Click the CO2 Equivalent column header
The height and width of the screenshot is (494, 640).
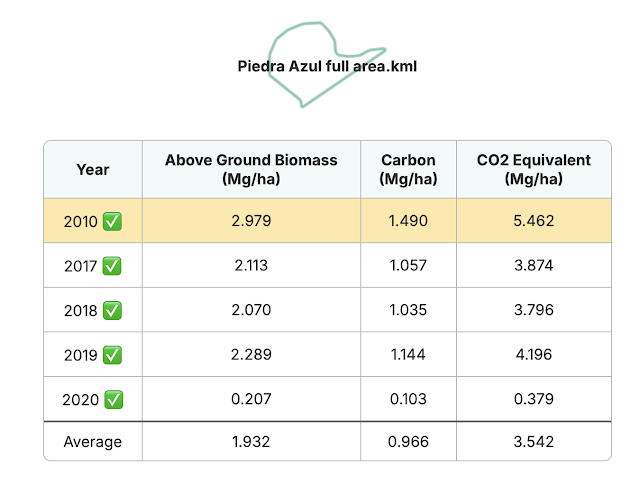tap(533, 169)
